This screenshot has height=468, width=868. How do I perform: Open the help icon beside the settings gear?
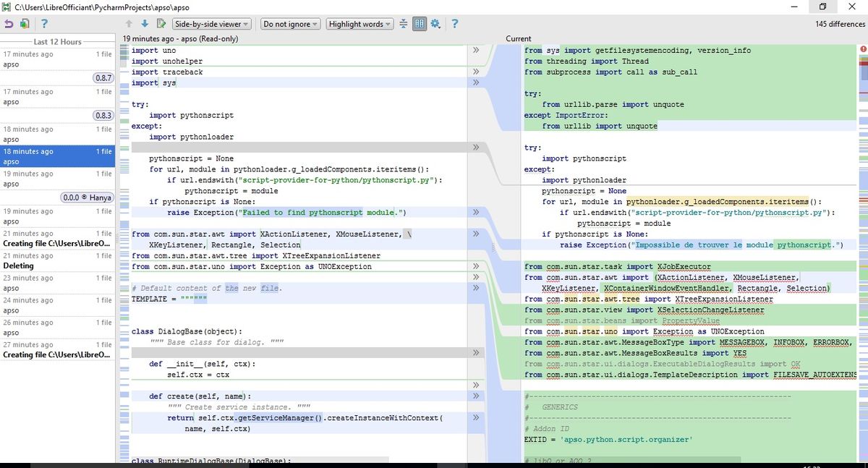click(455, 24)
